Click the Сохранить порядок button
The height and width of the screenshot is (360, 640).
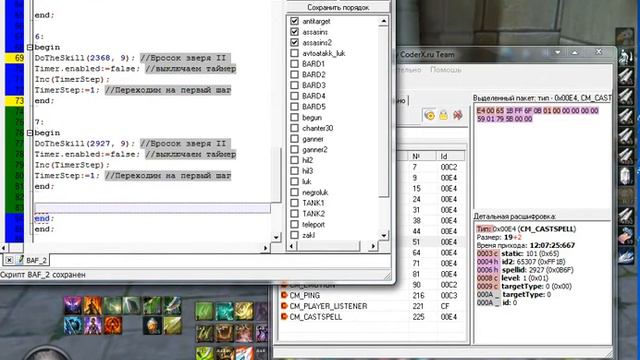tap(338, 7)
